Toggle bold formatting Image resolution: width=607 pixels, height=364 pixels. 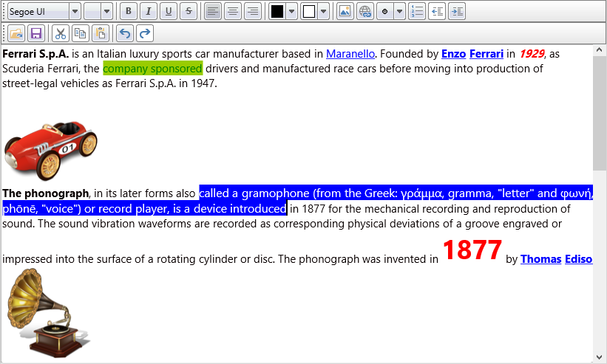coord(129,11)
